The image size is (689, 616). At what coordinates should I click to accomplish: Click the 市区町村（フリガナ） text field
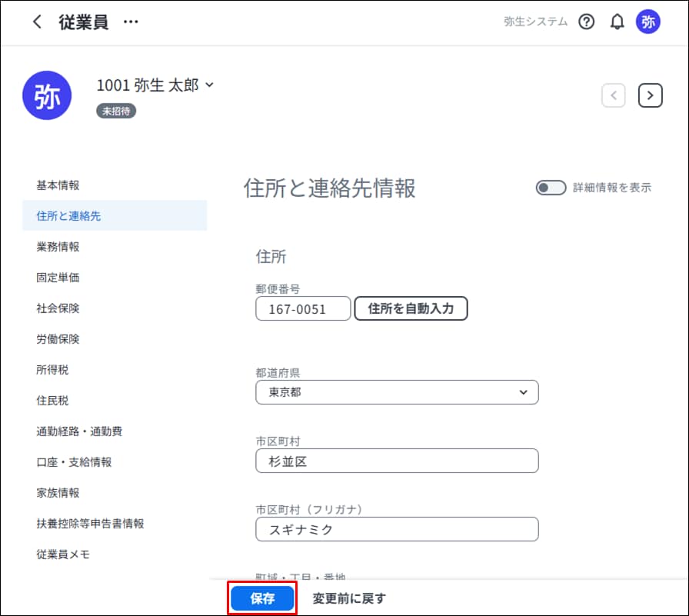coord(397,529)
